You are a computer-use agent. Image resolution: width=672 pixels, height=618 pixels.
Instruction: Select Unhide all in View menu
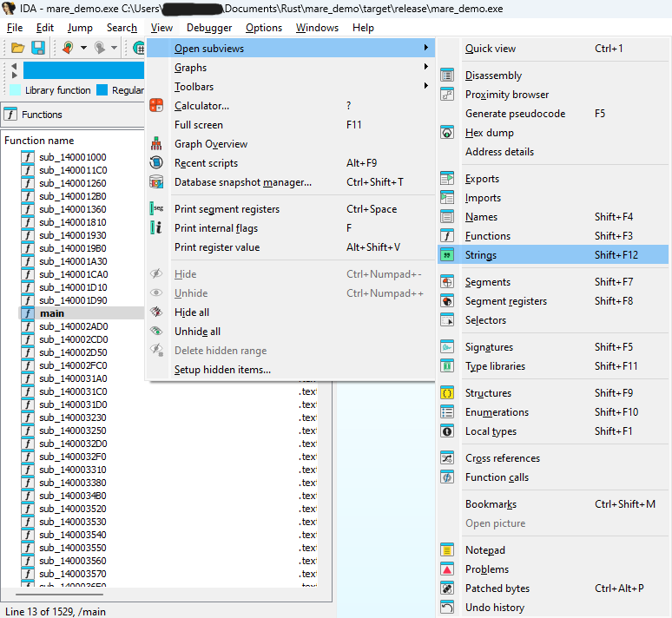click(197, 332)
